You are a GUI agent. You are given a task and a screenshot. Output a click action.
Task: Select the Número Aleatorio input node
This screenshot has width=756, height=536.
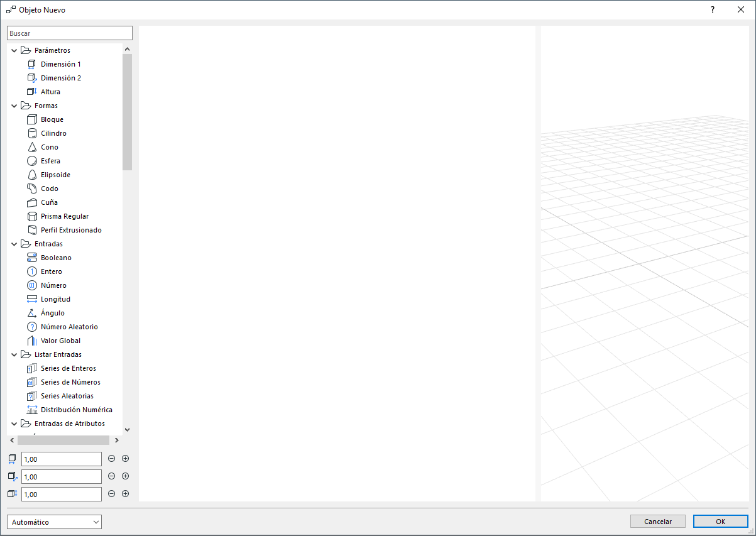[x=69, y=326]
